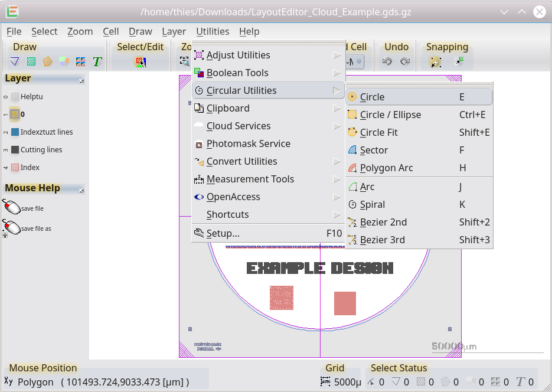
Task: Expand the Cloud Services submenu
Action: click(x=239, y=126)
